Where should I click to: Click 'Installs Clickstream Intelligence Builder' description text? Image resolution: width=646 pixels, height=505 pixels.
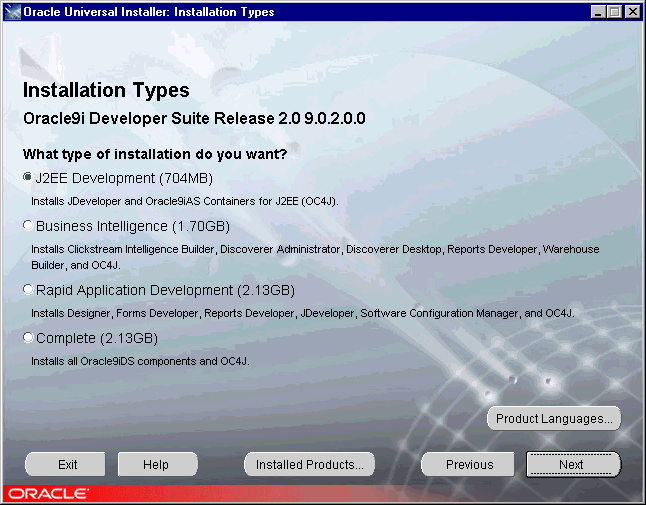[315, 257]
